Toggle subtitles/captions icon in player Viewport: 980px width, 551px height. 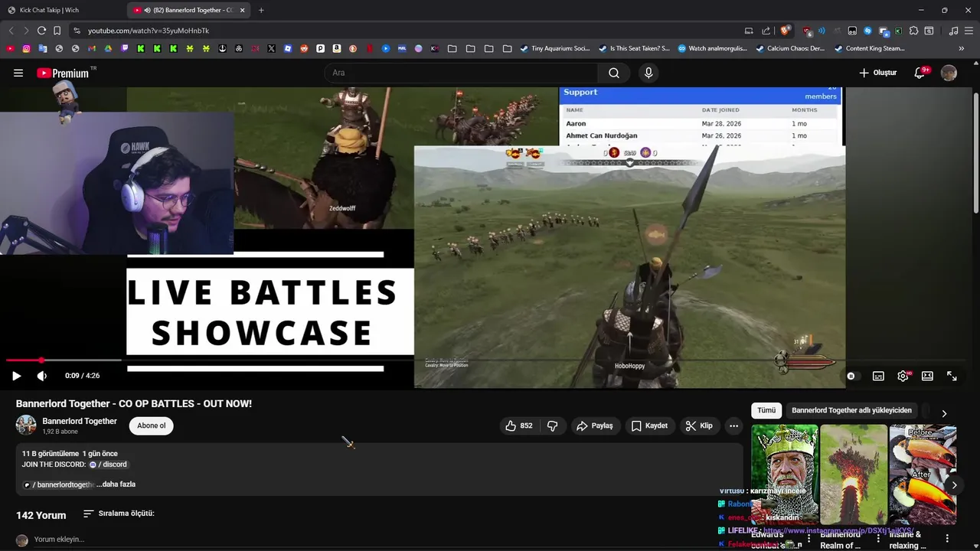click(878, 376)
